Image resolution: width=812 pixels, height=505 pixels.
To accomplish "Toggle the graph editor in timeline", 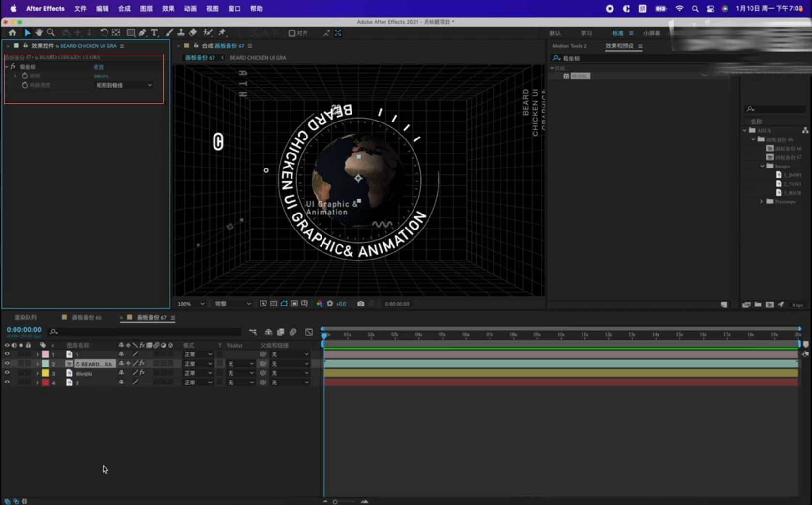I will (309, 332).
